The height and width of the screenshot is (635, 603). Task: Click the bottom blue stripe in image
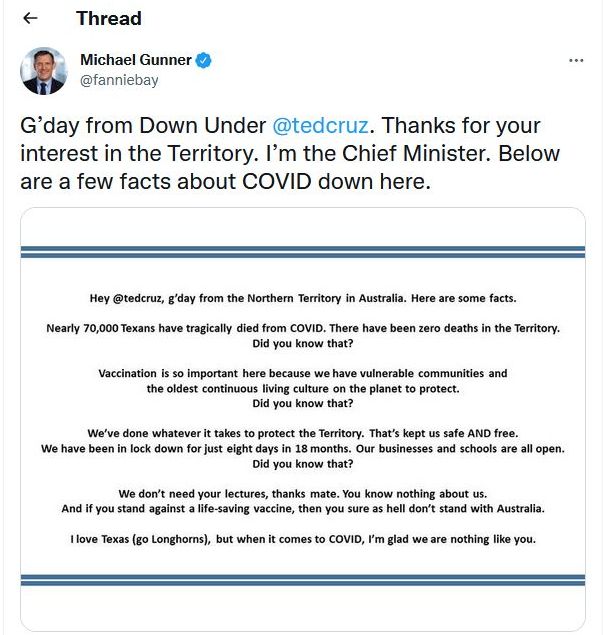302,579
